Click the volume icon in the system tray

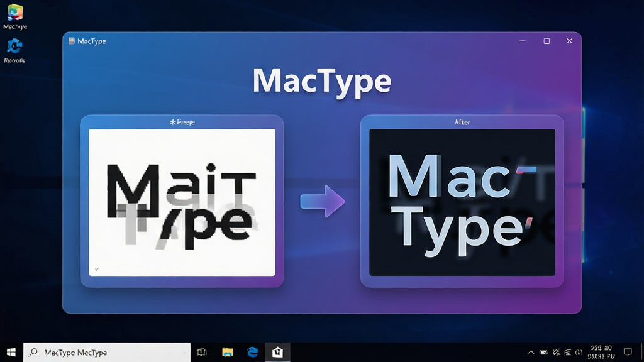tap(579, 352)
